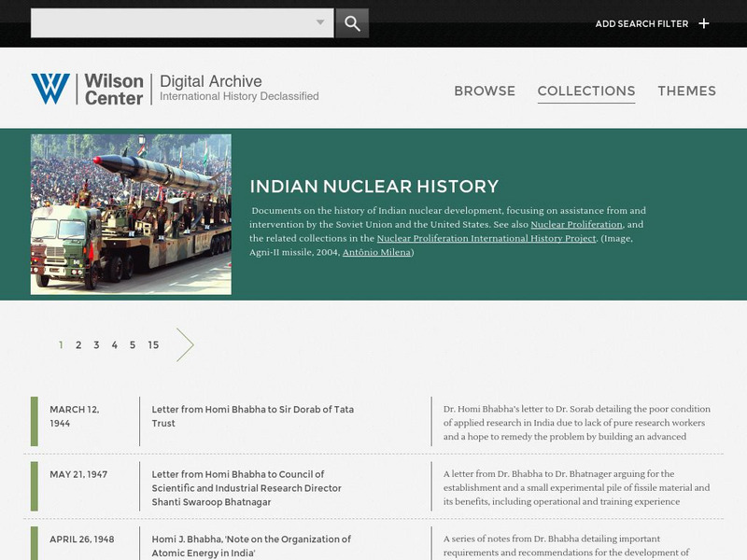Click inside the search input field
The image size is (747, 560).
pos(168,21)
